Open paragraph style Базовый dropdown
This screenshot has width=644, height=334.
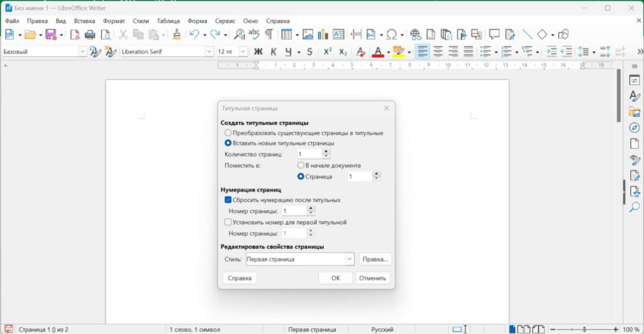point(82,52)
